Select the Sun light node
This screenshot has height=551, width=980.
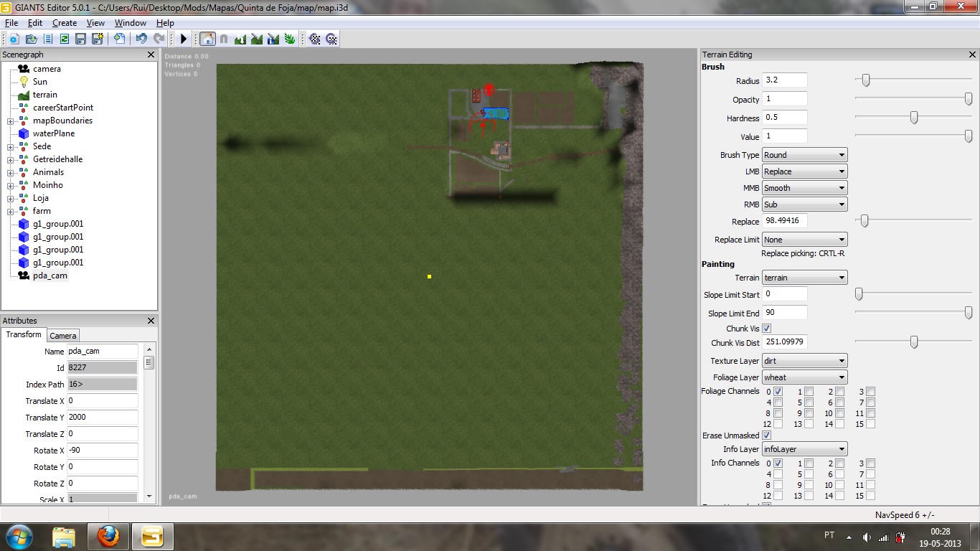click(x=40, y=82)
